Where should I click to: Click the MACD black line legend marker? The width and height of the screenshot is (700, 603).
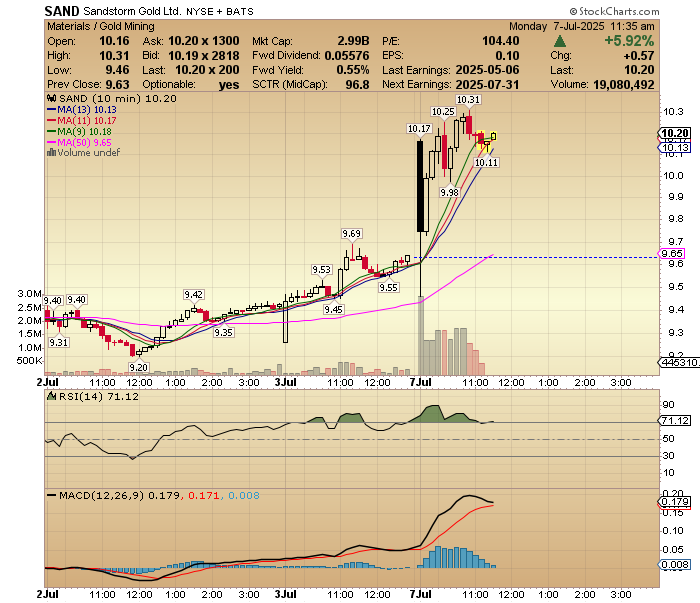[x=52, y=495]
